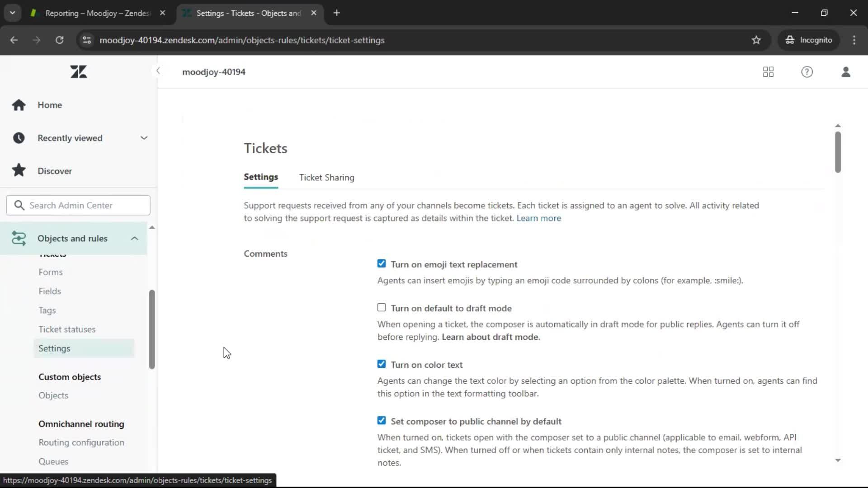Open Tags in the sidebar

(x=47, y=310)
